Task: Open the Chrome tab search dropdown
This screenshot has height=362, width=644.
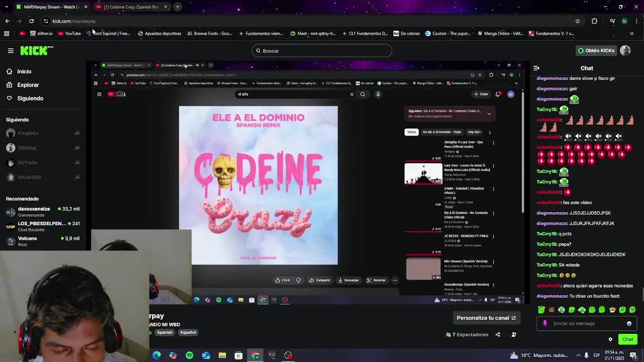Action: click(x=7, y=7)
